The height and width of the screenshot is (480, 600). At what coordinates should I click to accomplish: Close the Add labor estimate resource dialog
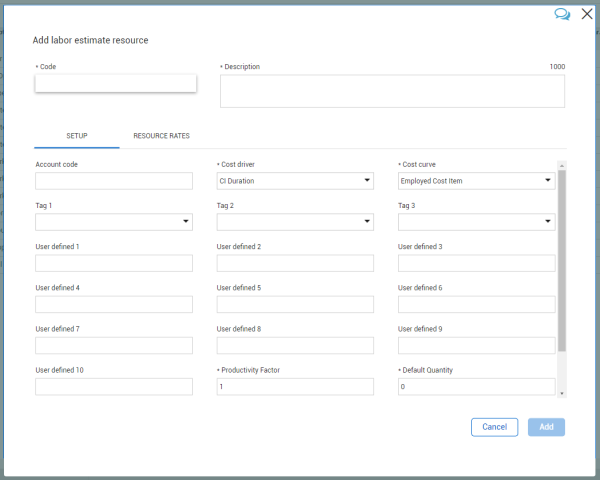[x=587, y=14]
